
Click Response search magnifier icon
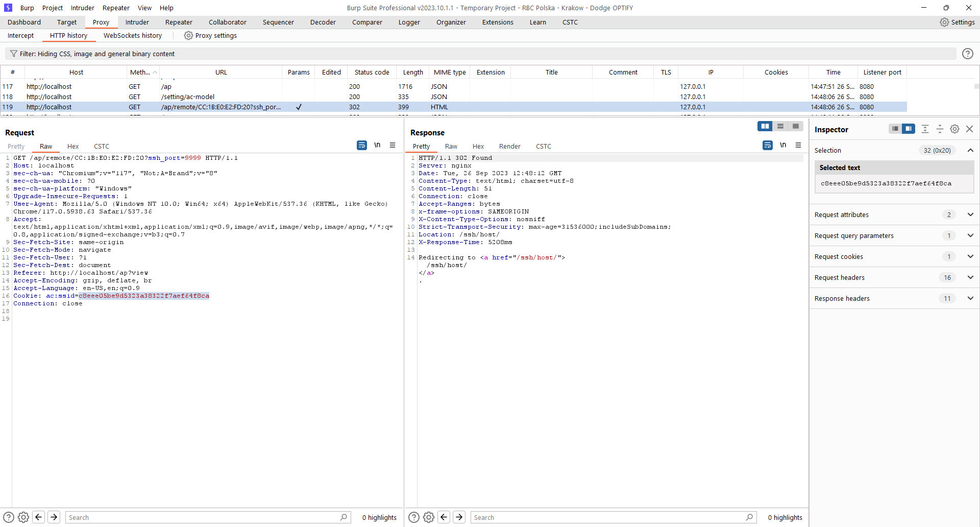(x=749, y=517)
